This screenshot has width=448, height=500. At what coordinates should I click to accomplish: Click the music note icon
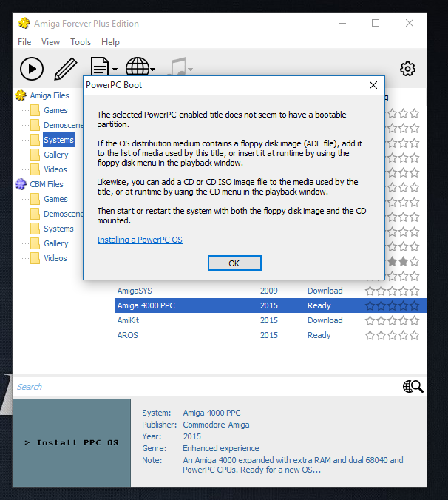[176, 67]
